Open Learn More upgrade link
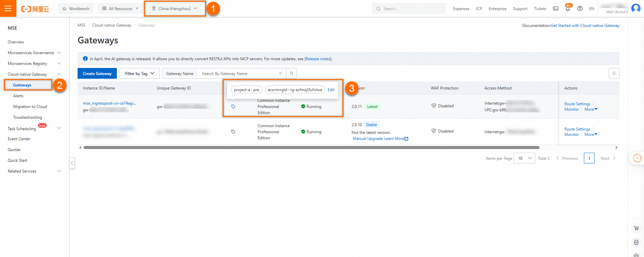Screen dimensions: 644x257 click(396, 139)
